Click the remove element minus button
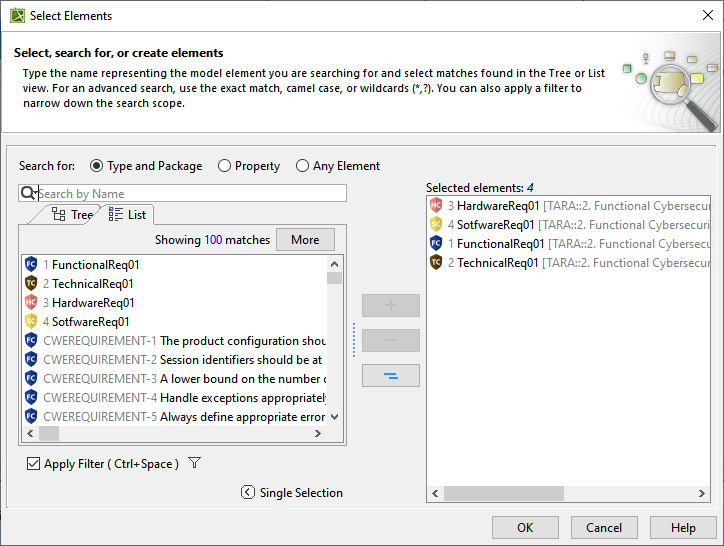 point(390,340)
